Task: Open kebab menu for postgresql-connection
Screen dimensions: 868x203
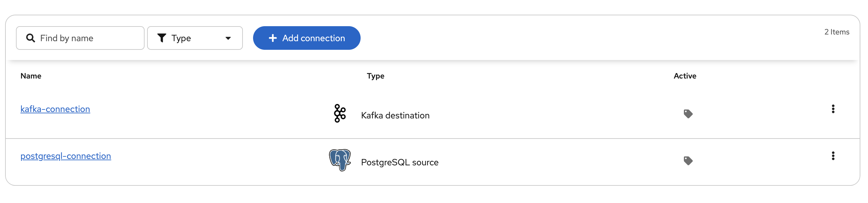Action: point(833,156)
